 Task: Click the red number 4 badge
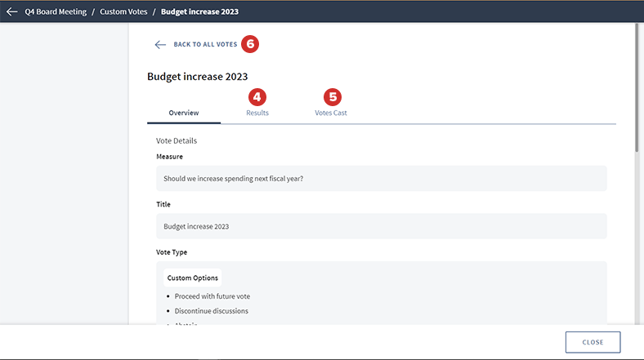tap(257, 96)
